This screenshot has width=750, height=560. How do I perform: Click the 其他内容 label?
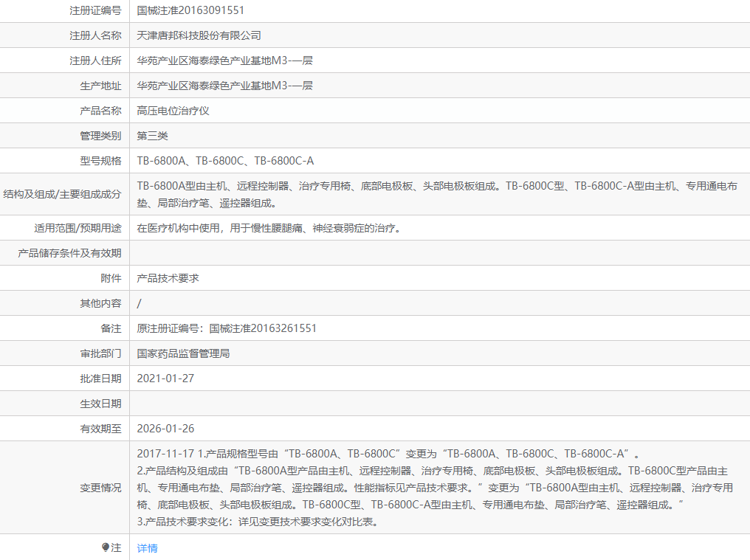101,303
